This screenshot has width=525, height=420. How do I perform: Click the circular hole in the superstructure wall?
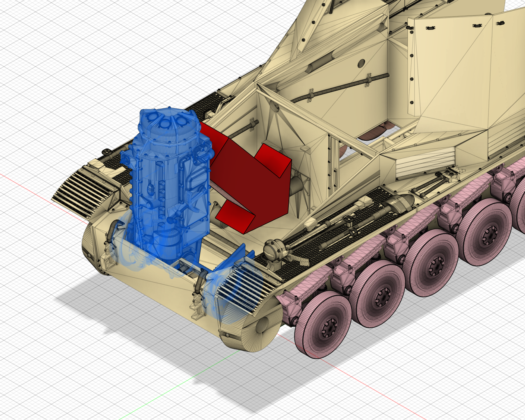click(x=361, y=63)
